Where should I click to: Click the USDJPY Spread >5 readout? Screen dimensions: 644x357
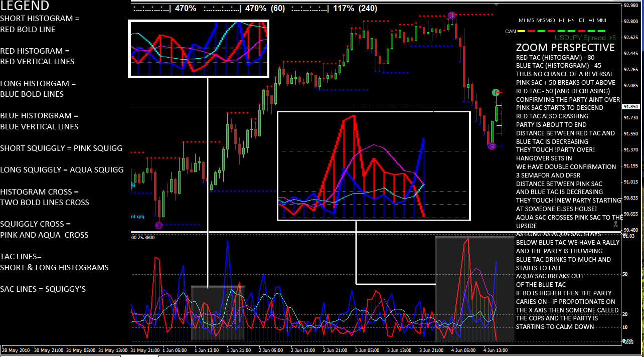tap(585, 38)
